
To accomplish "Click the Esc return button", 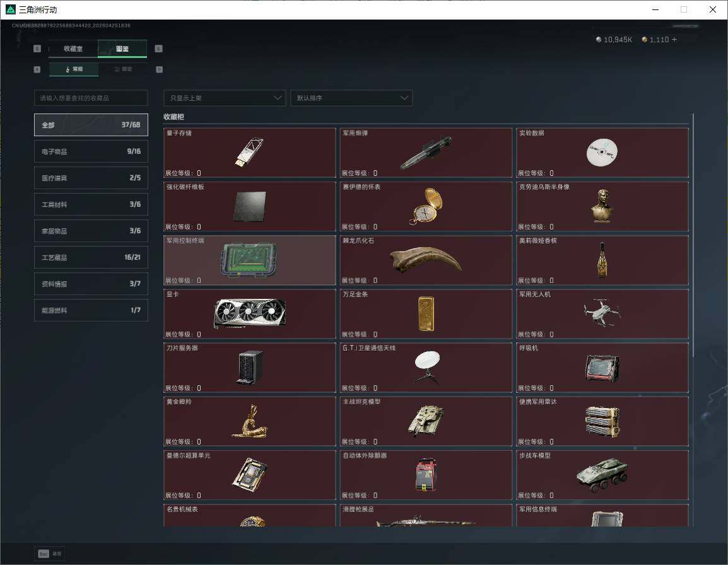I will (50, 554).
